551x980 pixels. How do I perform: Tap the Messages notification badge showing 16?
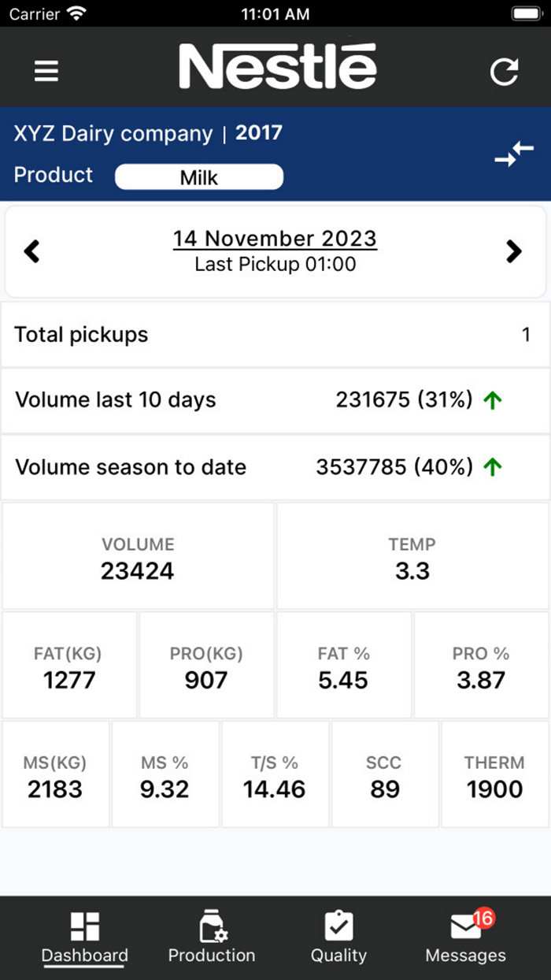pos(483,916)
